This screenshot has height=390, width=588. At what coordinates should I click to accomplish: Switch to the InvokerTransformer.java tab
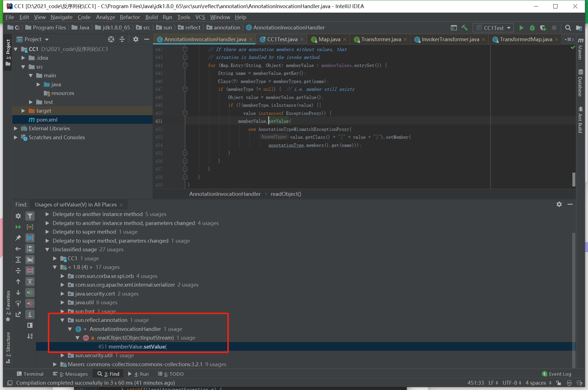[450, 39]
